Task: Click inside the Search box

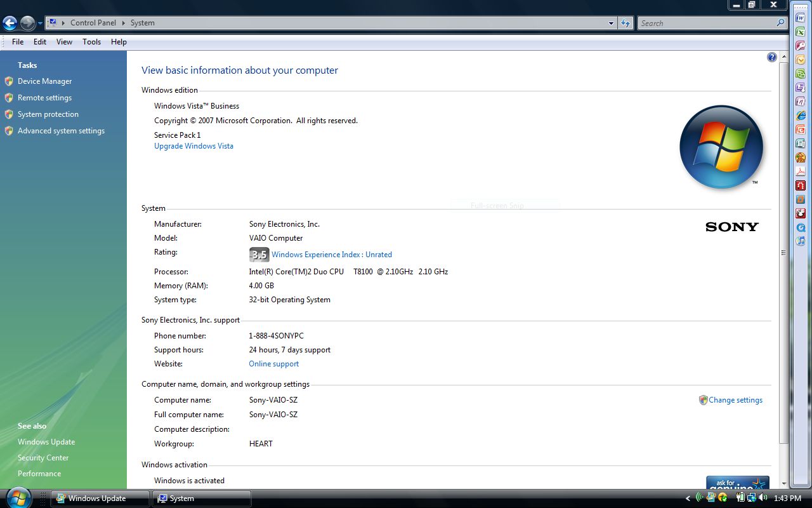Action: click(x=706, y=23)
